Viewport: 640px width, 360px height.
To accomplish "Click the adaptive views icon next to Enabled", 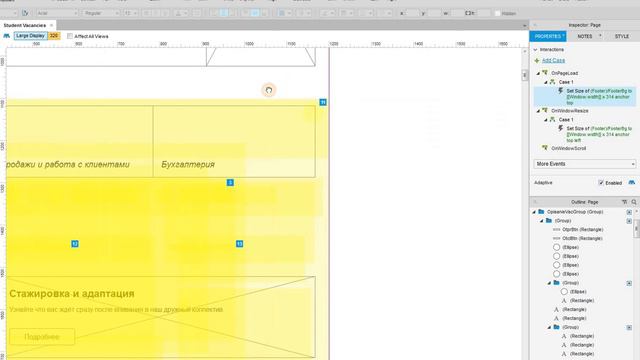I will pos(632,182).
